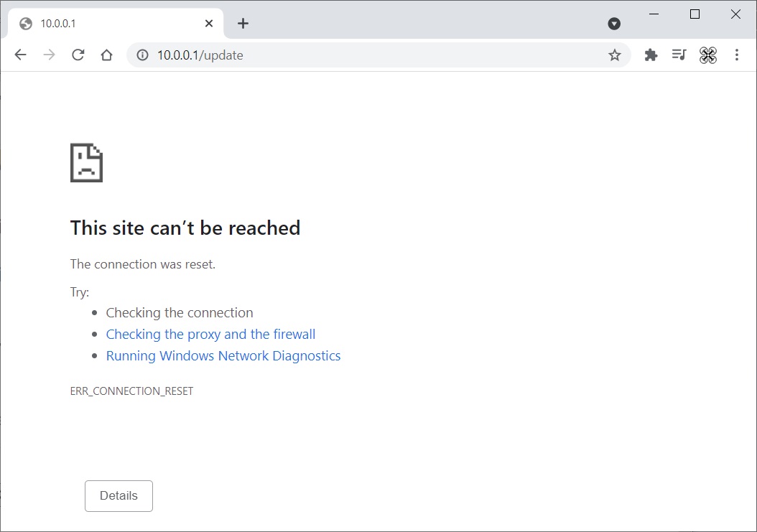
Task: Maximize the browser window
Action: point(695,14)
